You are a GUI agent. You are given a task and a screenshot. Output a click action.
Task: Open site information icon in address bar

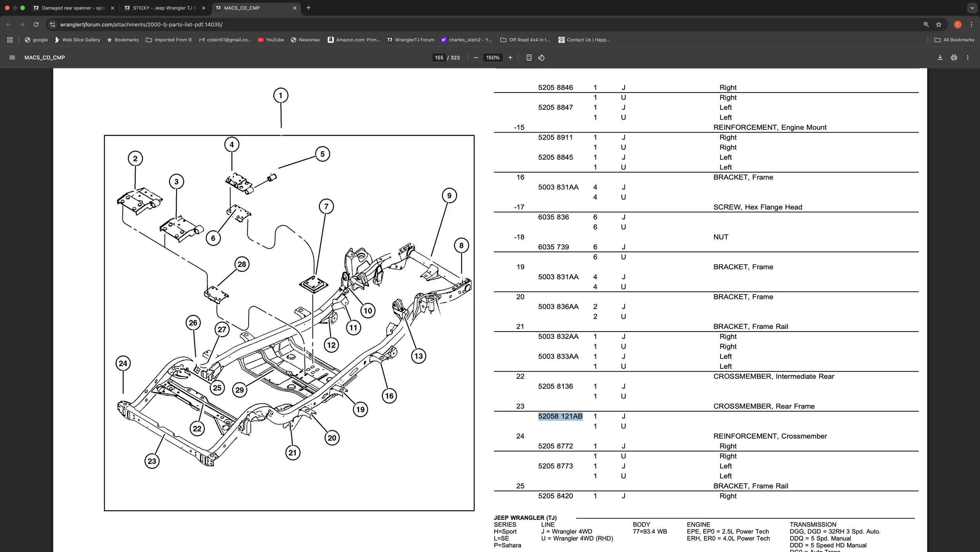[53, 24]
